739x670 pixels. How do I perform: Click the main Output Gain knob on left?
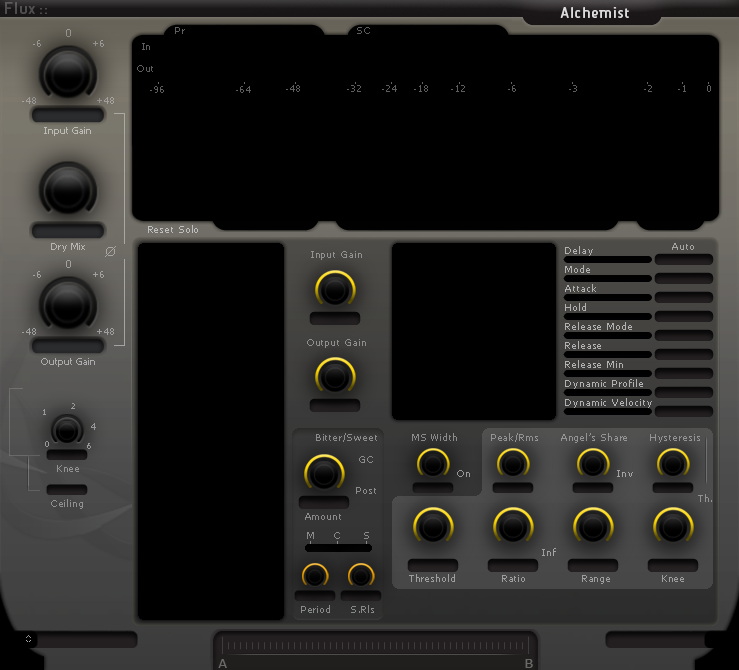68,305
